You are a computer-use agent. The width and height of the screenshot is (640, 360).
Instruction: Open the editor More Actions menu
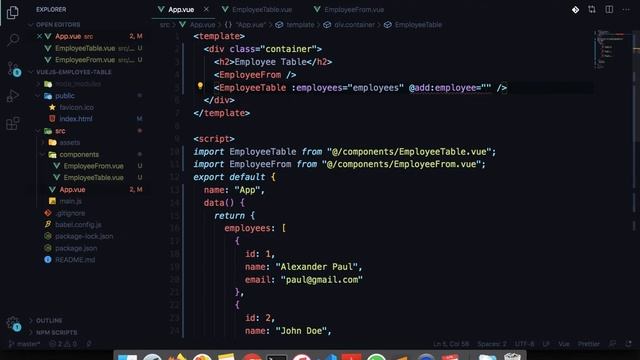coord(626,9)
